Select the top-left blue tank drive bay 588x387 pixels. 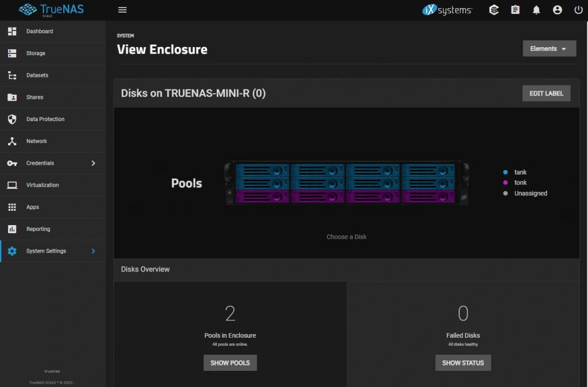262,171
